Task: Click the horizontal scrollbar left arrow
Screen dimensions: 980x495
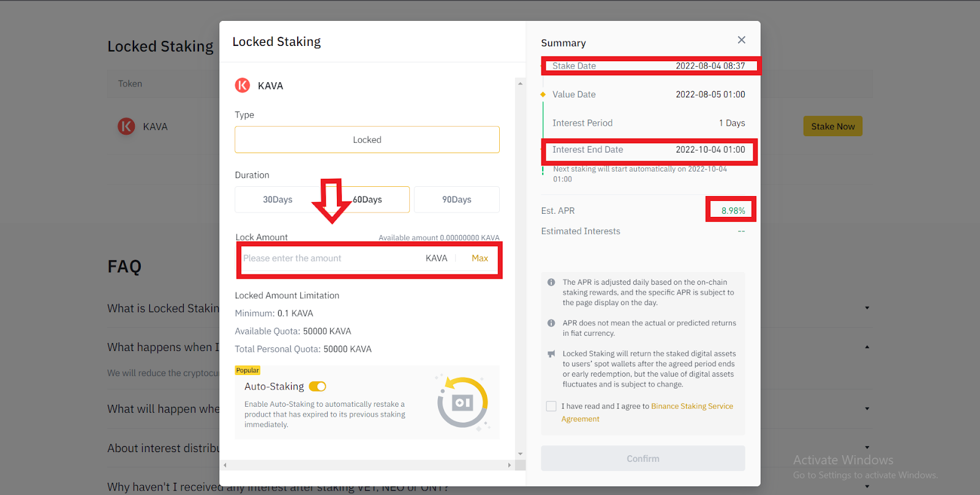Action: click(x=225, y=465)
